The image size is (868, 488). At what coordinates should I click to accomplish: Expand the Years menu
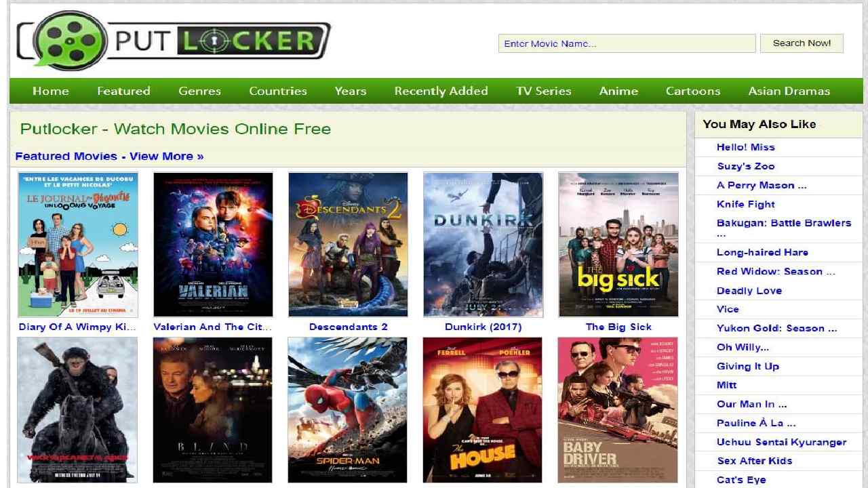coord(351,91)
